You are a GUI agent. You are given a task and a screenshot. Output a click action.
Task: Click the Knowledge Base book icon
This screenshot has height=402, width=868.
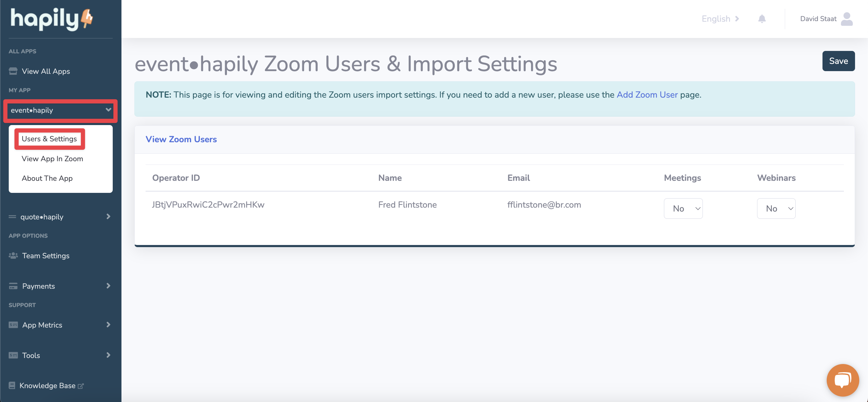click(x=12, y=385)
